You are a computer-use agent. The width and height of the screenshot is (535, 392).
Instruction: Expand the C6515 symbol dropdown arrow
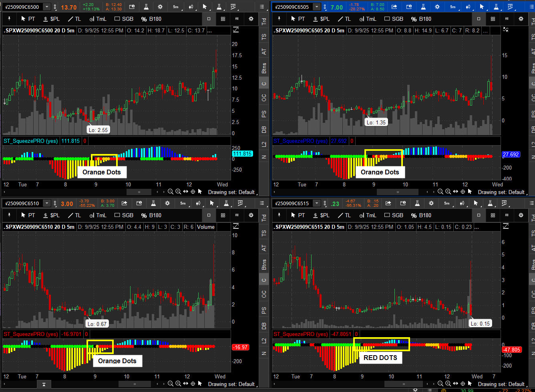pyautogui.click(x=317, y=203)
